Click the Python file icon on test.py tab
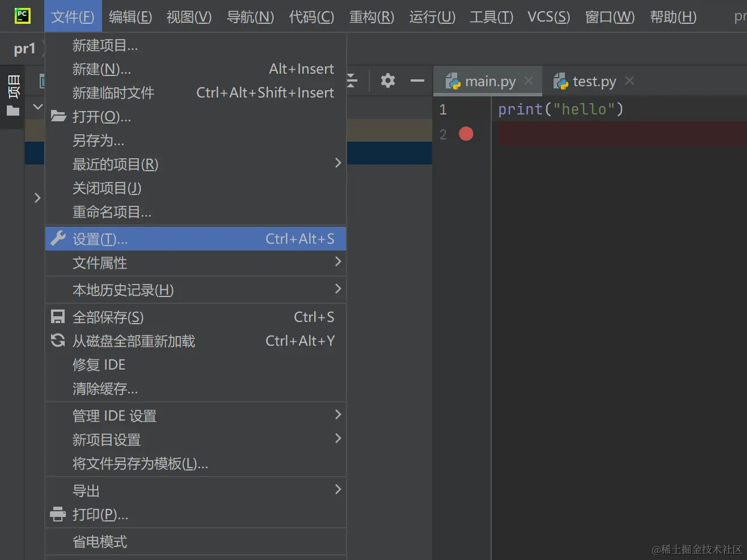This screenshot has width=747, height=560. [560, 81]
